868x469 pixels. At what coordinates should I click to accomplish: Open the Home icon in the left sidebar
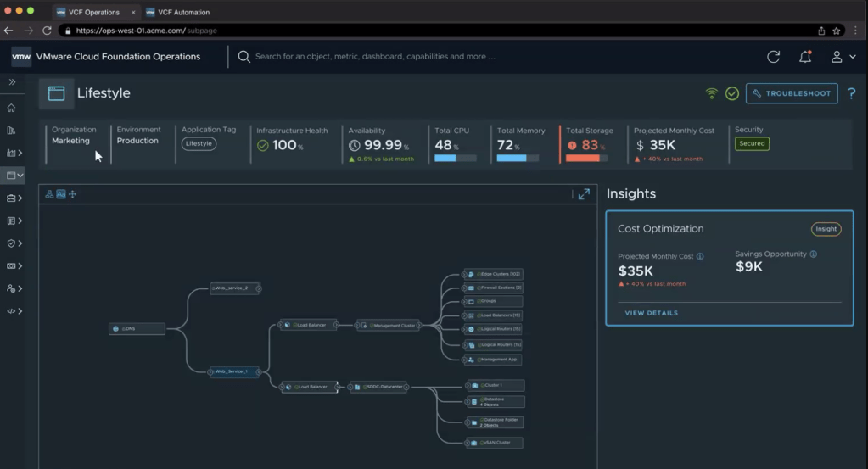point(11,108)
